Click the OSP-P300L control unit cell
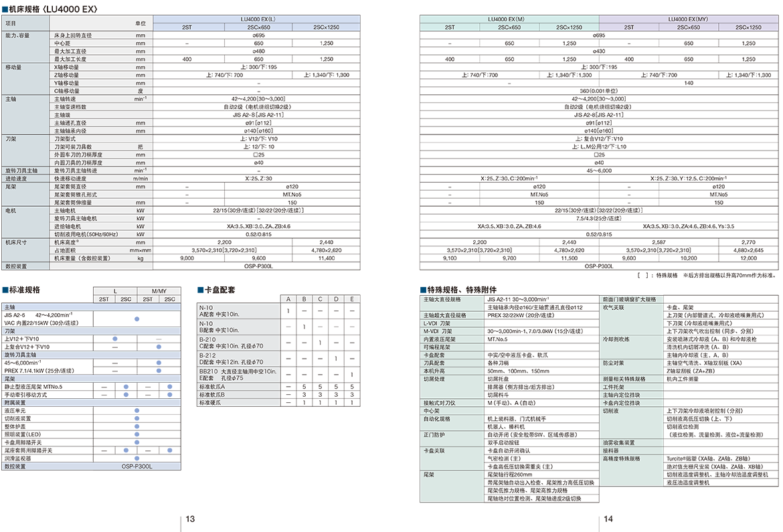The width and height of the screenshot is (783, 532). tap(137, 466)
